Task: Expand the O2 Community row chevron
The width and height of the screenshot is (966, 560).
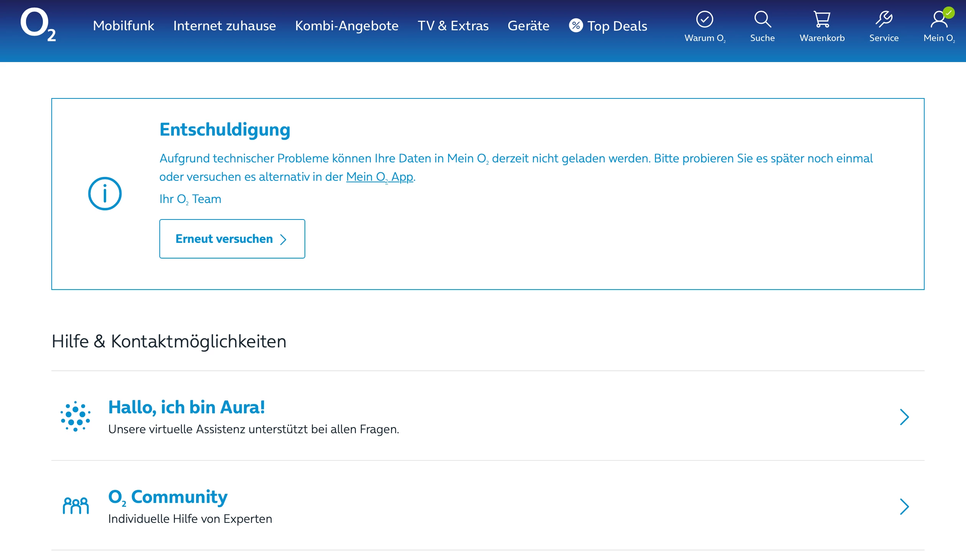Action: pos(904,506)
